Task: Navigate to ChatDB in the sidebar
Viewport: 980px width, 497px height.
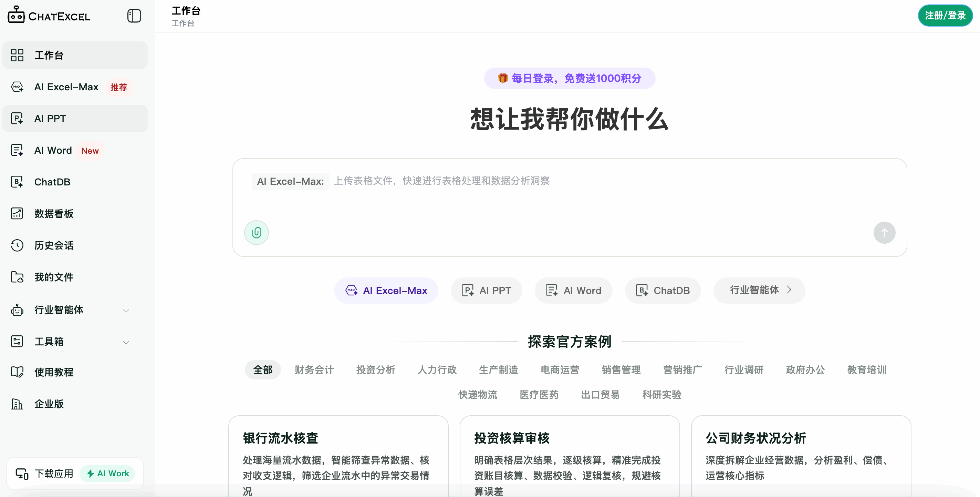Action: point(75,182)
